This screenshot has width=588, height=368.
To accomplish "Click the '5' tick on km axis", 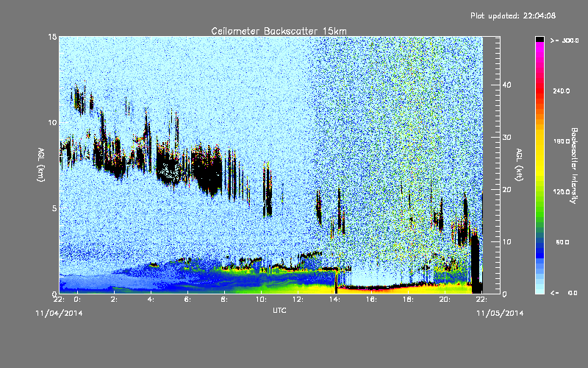I will tap(54, 208).
